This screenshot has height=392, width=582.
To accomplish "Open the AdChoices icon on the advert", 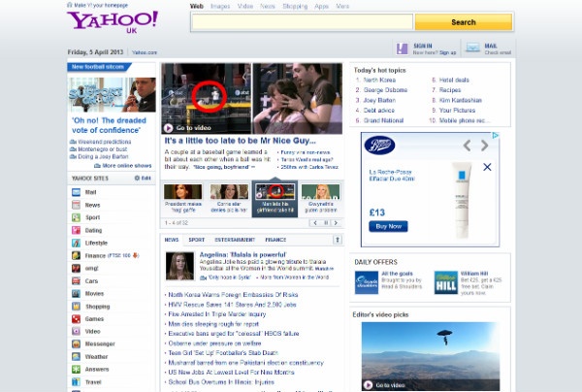I will point(496,136).
